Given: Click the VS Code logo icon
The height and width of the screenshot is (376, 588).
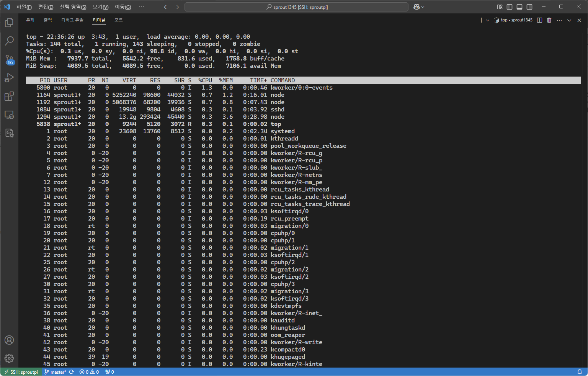Looking at the screenshot, I should click(7, 7).
